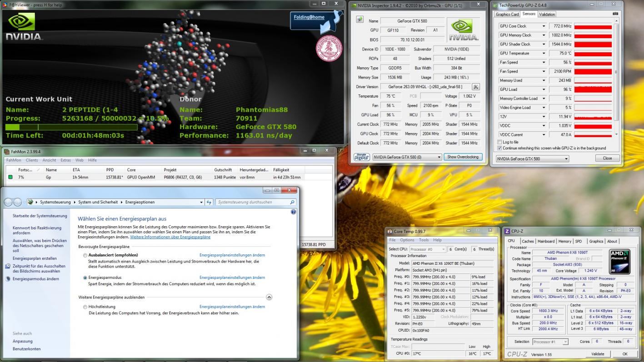
Task: Enable Log to file in GPU-Z
Action: pyautogui.click(x=500, y=142)
